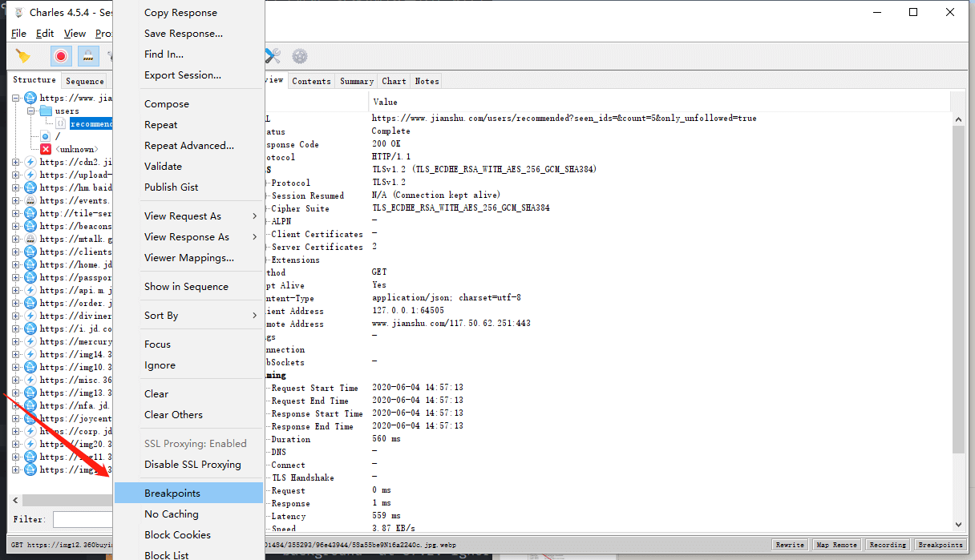The image size is (975, 560).
Task: Open the Notes tab
Action: click(427, 81)
